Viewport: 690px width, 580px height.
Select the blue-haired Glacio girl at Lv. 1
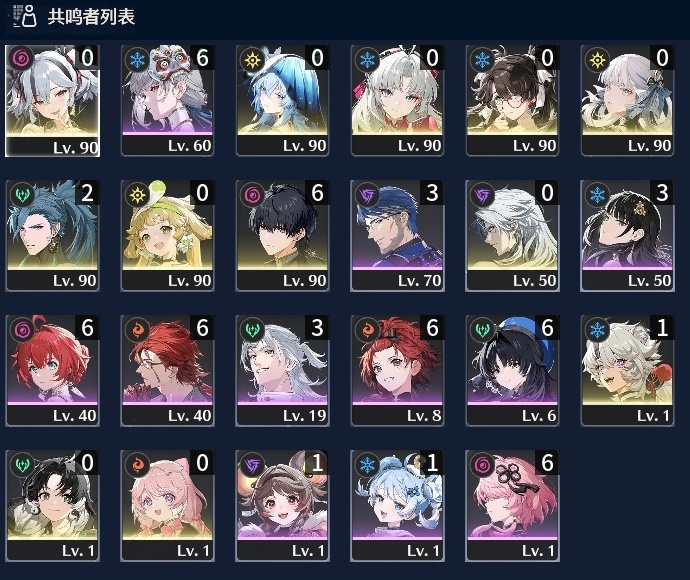point(397,506)
